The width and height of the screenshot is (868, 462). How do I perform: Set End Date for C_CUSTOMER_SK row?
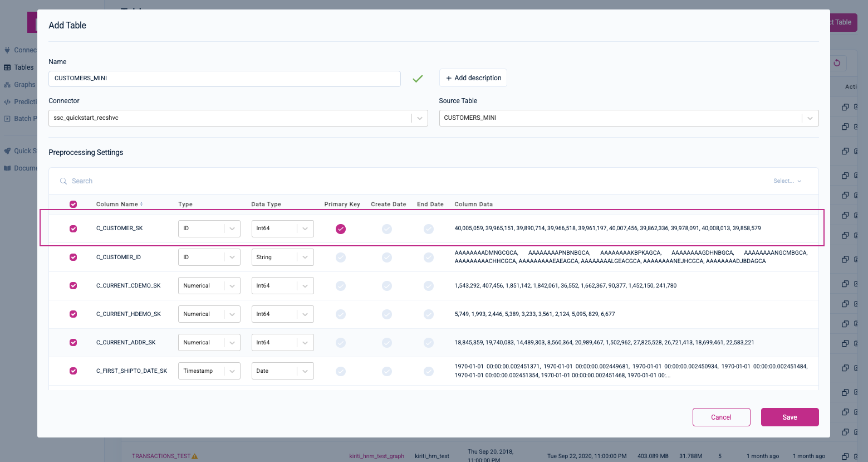pyautogui.click(x=429, y=228)
